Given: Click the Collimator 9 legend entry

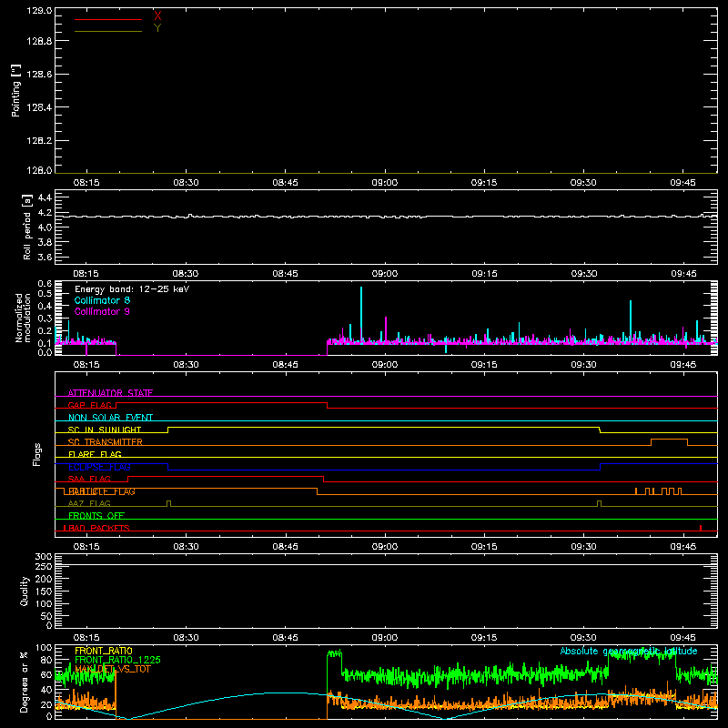Looking at the screenshot, I should pos(102,311).
